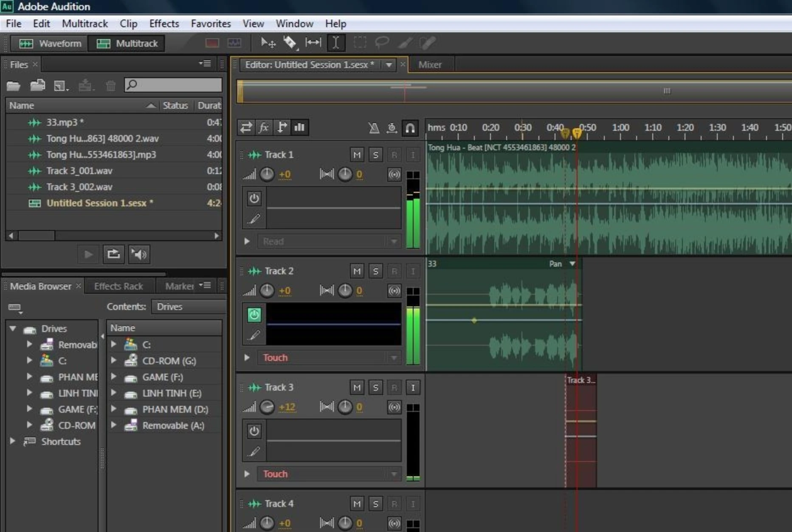Click the Track 3 volume knob
792x532 pixels.
(267, 407)
